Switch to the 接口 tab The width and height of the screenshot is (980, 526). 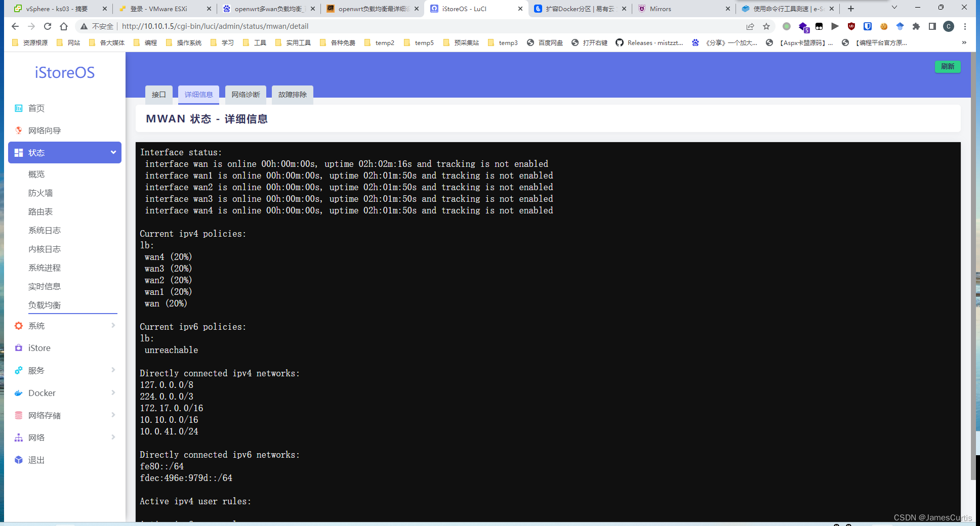coord(158,94)
